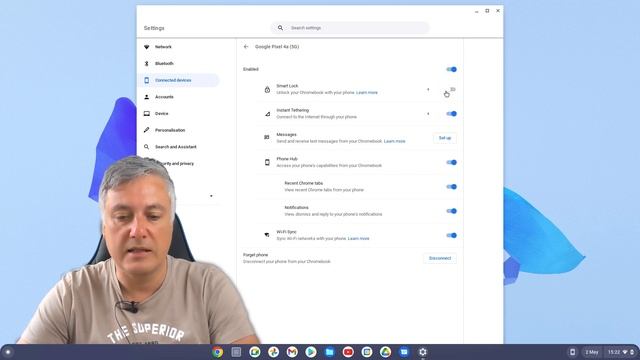Go back using the arrow beside Google Pixel 4a

(246, 47)
